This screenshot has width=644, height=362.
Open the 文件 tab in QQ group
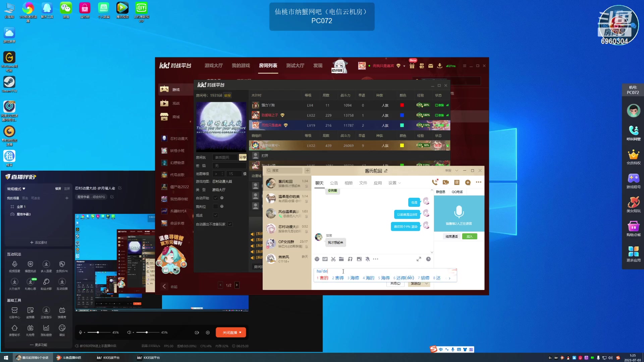pyautogui.click(x=363, y=183)
